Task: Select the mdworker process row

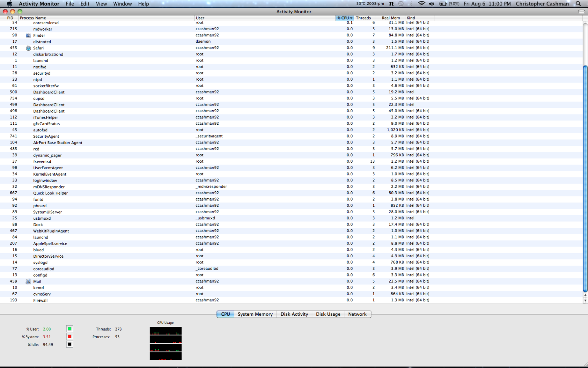Action: click(291, 29)
